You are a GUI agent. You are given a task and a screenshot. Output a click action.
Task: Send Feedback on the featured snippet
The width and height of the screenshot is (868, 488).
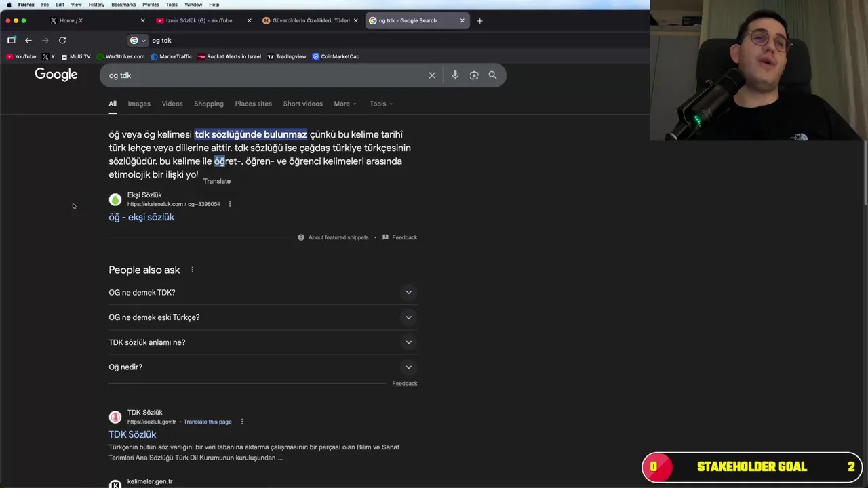click(x=400, y=237)
